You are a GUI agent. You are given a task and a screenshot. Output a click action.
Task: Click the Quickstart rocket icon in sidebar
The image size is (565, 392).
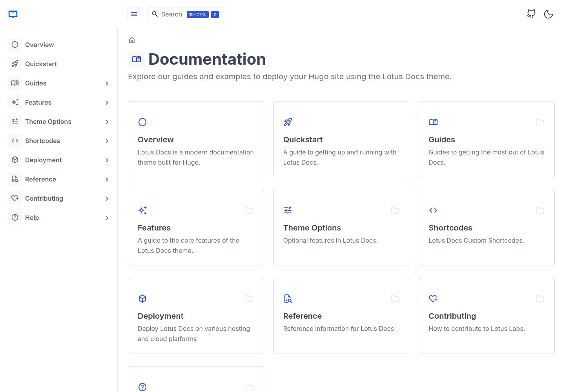[x=15, y=64]
